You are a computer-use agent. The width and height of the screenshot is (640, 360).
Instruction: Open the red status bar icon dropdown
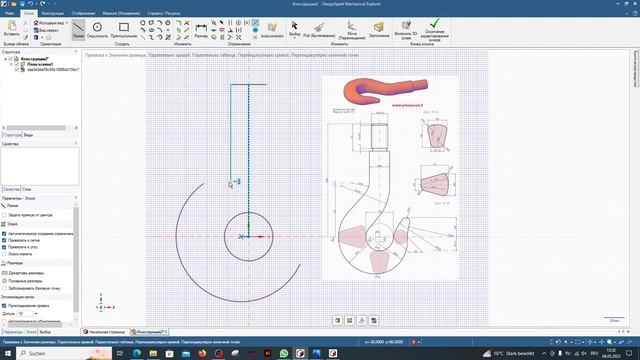pos(419,342)
